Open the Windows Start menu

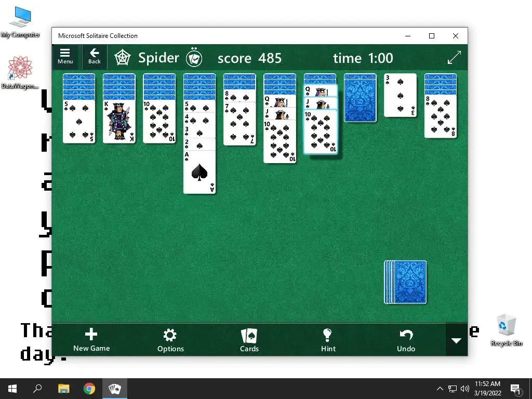tap(12, 389)
